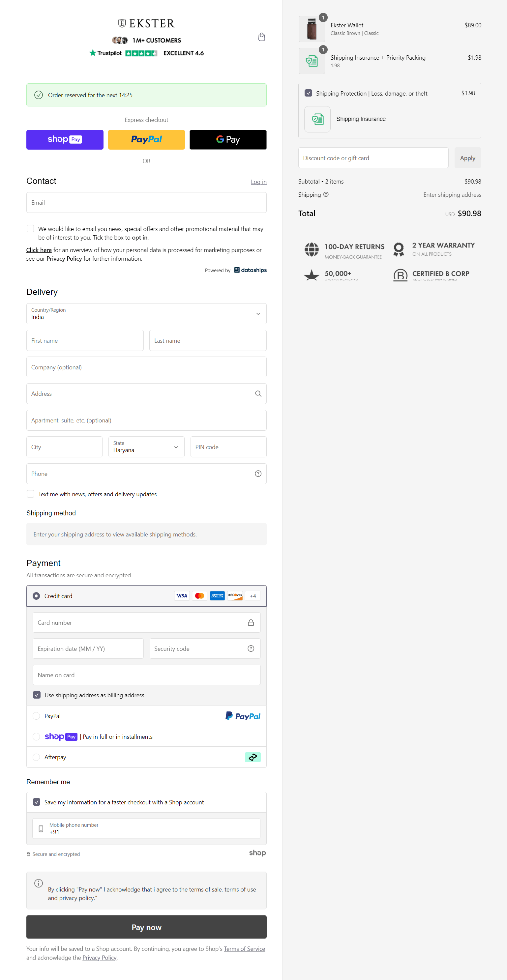Open the shopping bag cart icon
Image resolution: width=507 pixels, height=980 pixels.
tap(261, 37)
